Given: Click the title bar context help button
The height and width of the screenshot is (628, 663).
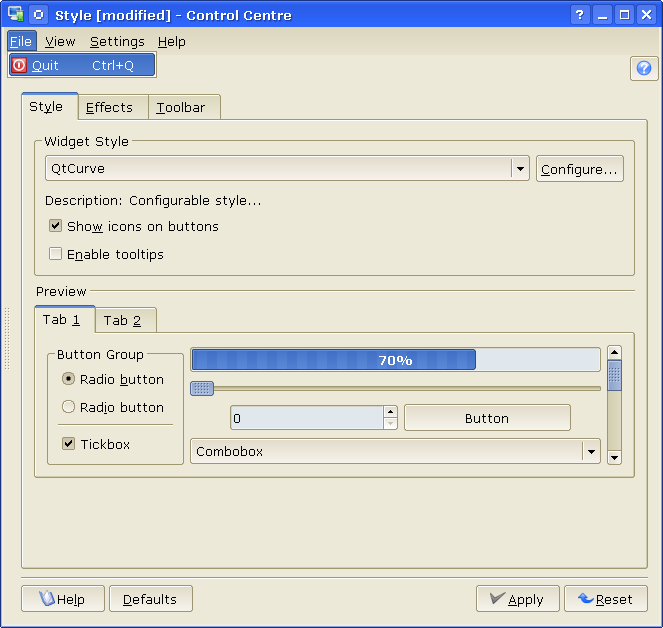Looking at the screenshot, I should 580,15.
